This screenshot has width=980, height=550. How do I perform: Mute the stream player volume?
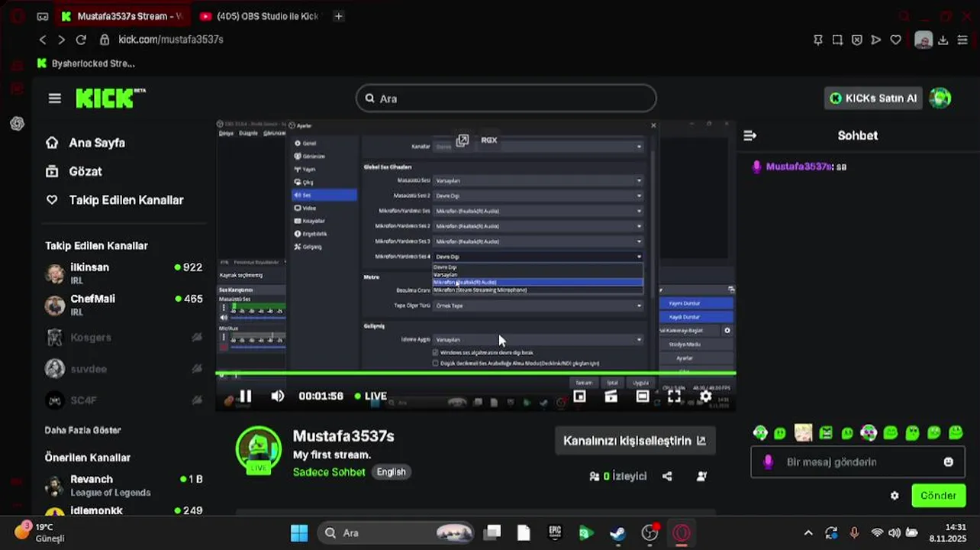pos(278,396)
